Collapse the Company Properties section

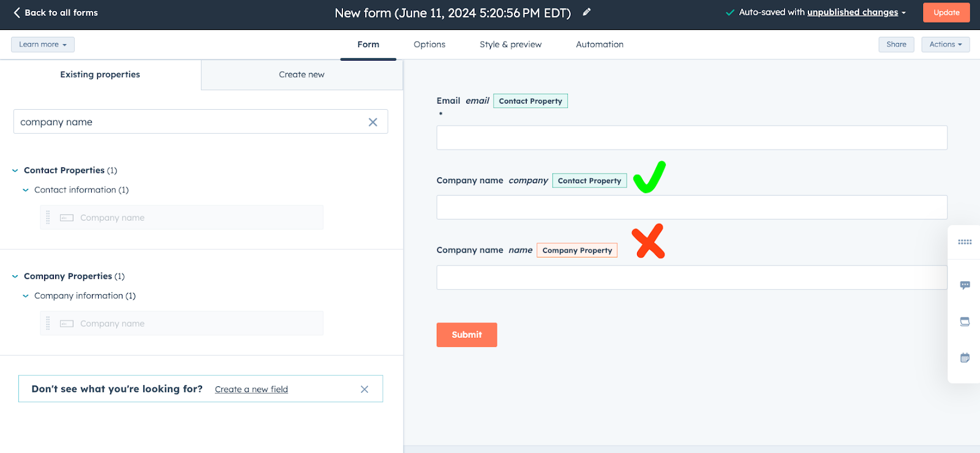(15, 276)
